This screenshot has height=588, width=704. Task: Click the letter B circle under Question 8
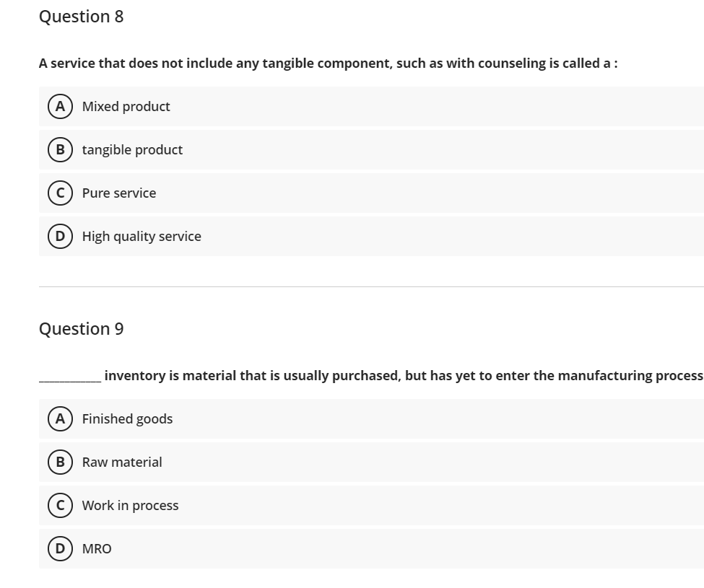pos(60,149)
